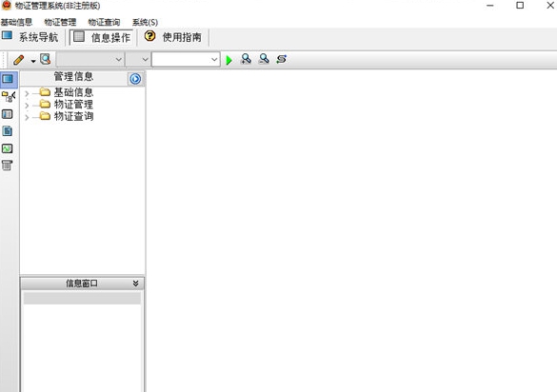
Task: Switch to 系统导航 tab
Action: [30, 37]
